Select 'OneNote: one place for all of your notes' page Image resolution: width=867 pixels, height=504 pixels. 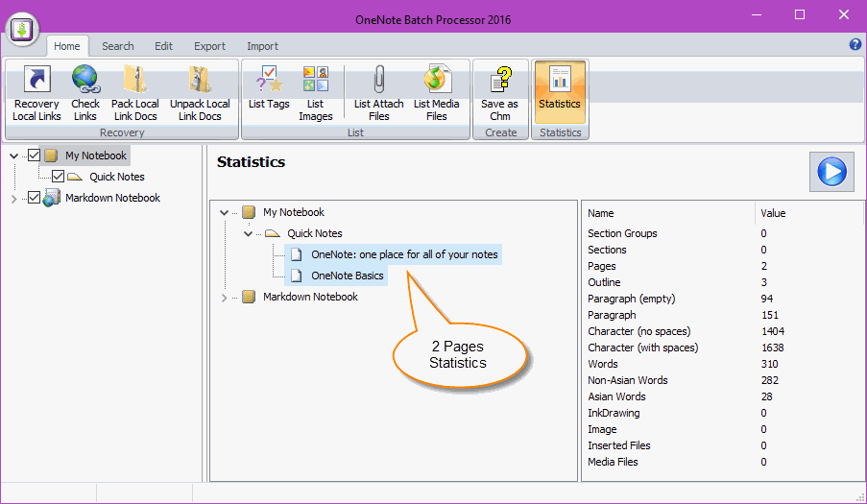pos(404,254)
